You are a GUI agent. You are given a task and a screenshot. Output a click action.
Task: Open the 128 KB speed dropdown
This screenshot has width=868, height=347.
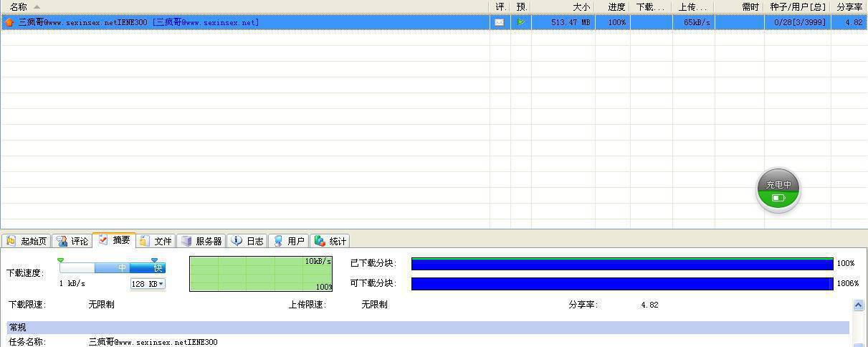click(x=148, y=284)
